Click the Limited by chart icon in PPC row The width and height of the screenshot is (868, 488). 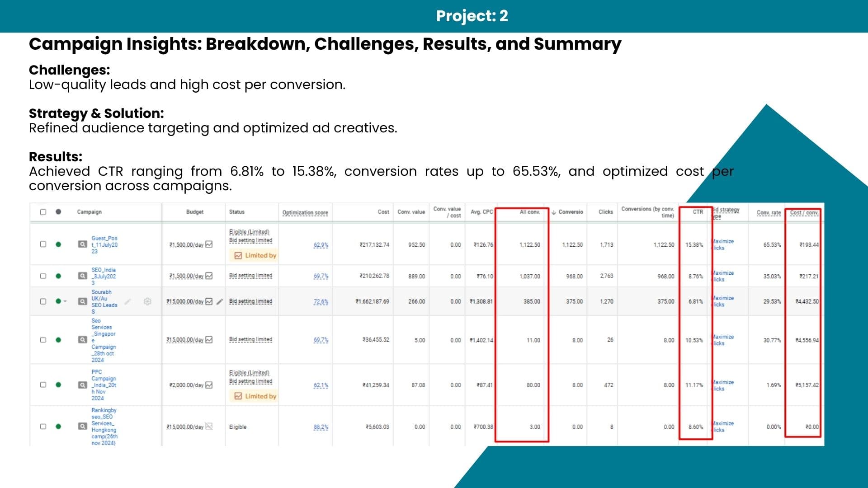pos(238,396)
